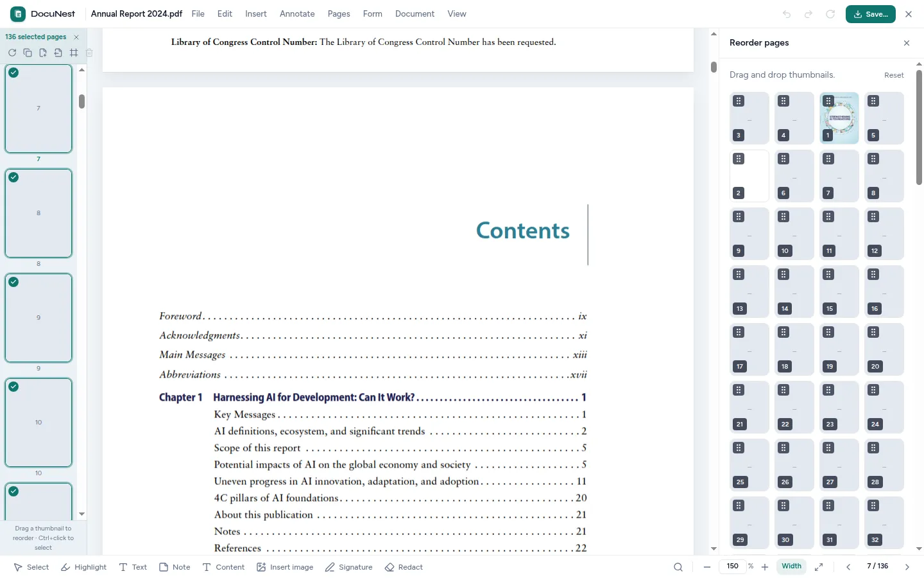Viewport: 924px width, 578px height.
Task: Uncheck page 8 thumbnail checkbox
Action: coord(13,177)
